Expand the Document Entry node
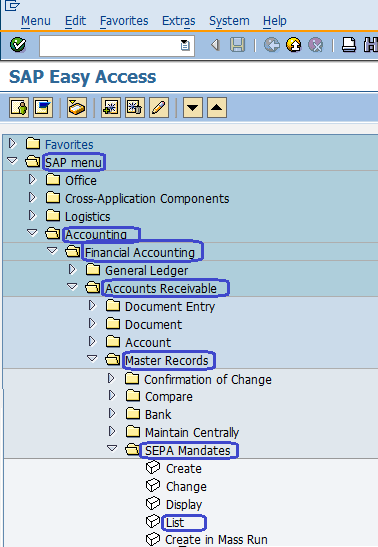This screenshot has height=547, width=378. (x=92, y=306)
